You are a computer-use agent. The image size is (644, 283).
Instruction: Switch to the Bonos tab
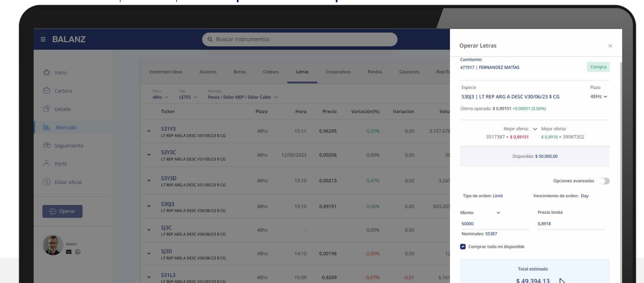240,72
